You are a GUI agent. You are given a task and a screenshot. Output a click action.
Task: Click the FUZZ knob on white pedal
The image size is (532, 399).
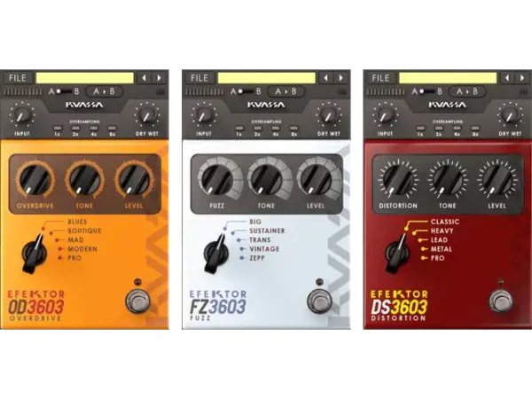216,179
